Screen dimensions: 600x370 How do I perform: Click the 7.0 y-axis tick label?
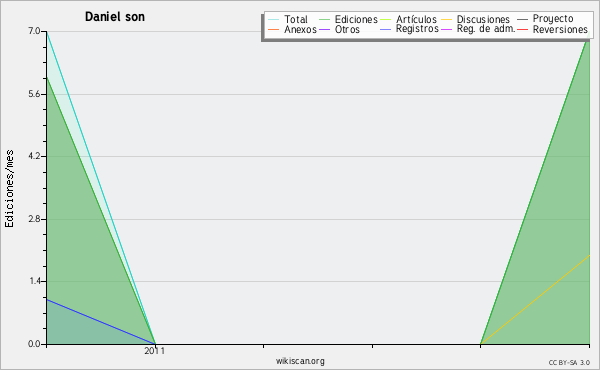tap(34, 31)
